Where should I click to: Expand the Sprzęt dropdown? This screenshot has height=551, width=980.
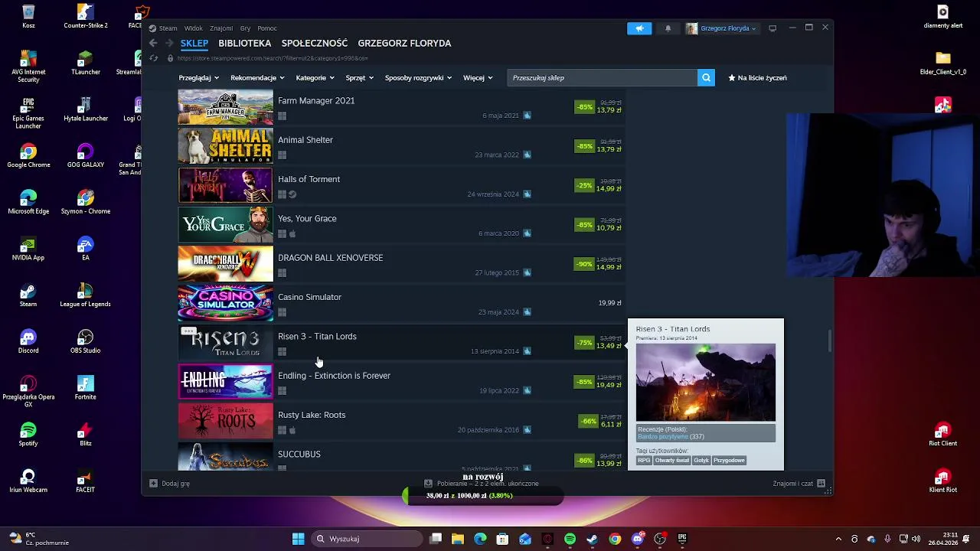[359, 78]
